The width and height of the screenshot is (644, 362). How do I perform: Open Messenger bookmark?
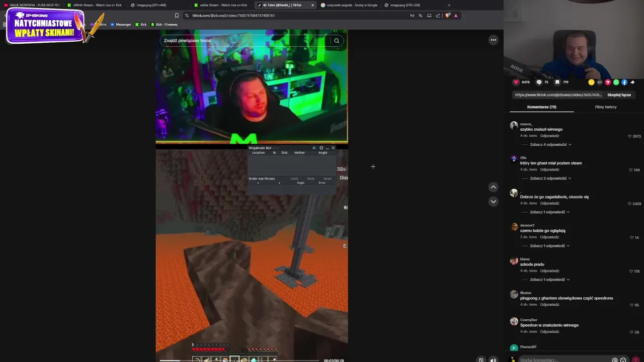pos(121,24)
